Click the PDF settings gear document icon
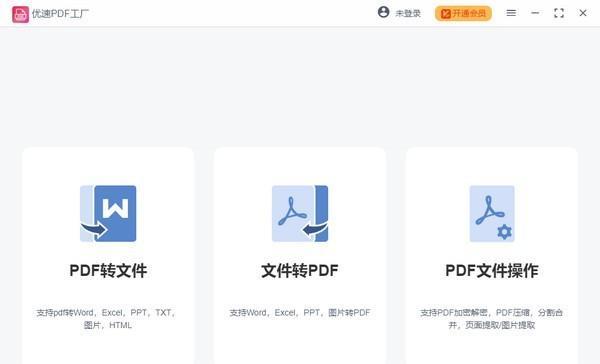 492,214
